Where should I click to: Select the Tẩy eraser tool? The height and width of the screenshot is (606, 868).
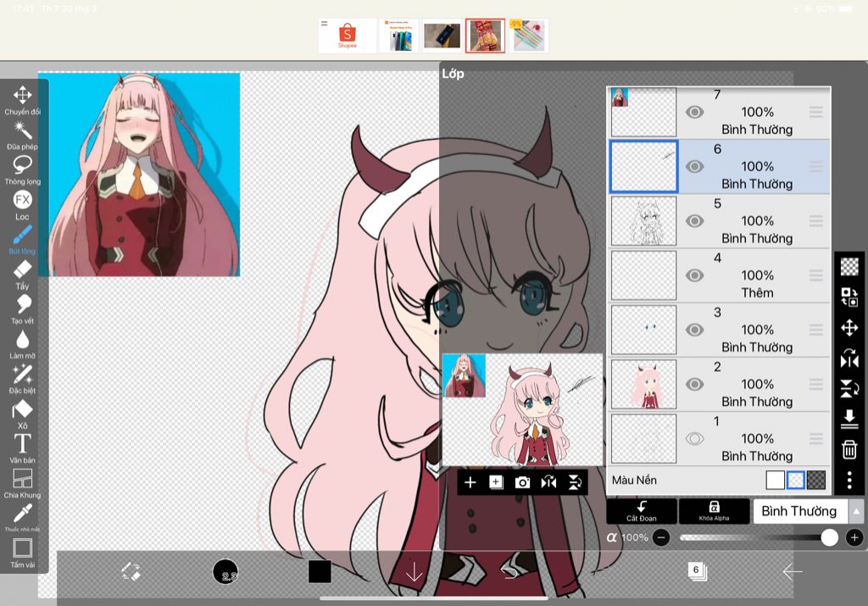[x=22, y=275]
